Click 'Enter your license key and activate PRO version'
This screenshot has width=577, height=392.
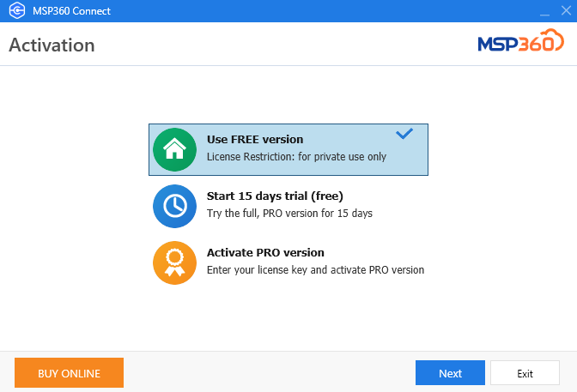click(315, 270)
